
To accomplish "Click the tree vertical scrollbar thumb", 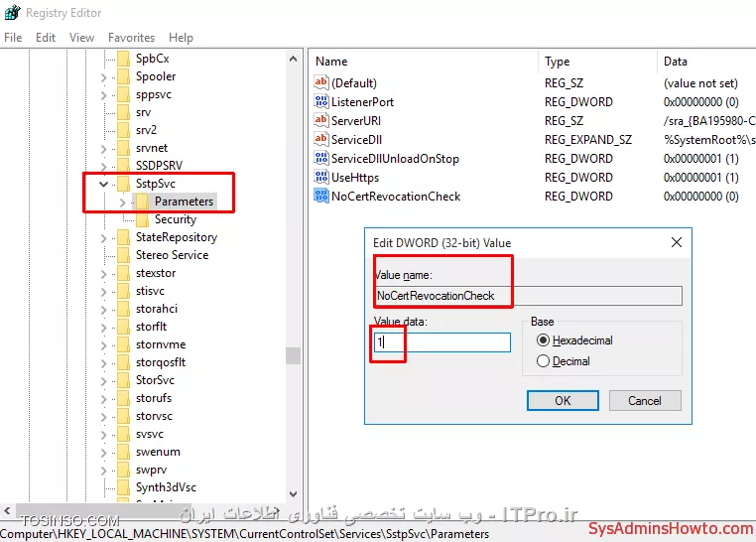I will 293,355.
